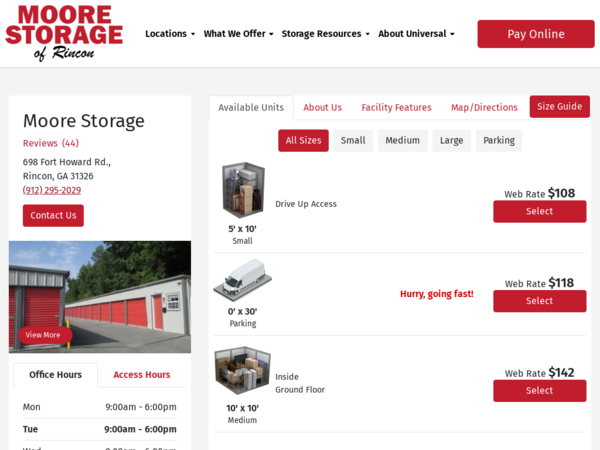The height and width of the screenshot is (450, 600).
Task: Click the "Ground Floor" feature text
Action: pyautogui.click(x=300, y=390)
